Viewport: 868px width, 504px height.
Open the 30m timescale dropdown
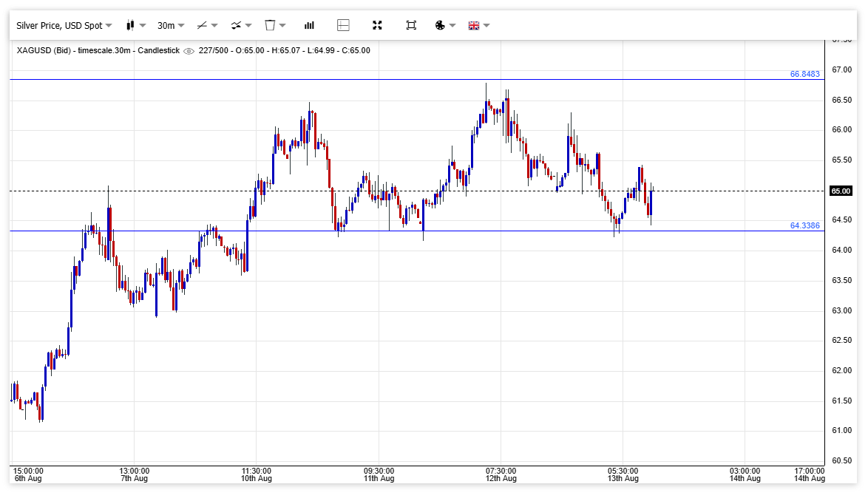(x=171, y=25)
